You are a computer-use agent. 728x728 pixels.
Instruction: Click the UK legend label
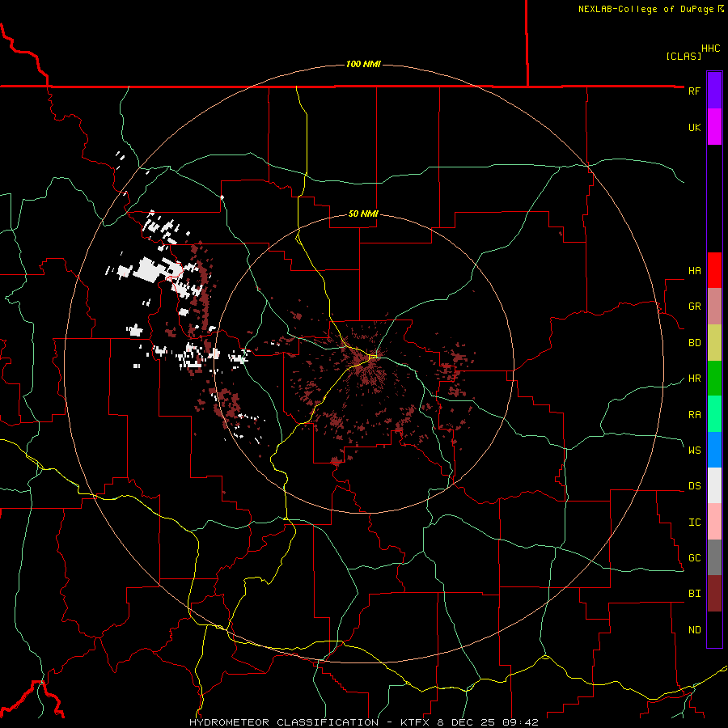(694, 127)
